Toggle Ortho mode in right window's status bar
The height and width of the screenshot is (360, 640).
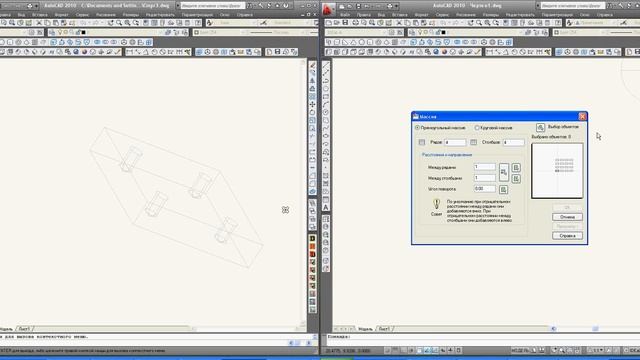pos(403,350)
